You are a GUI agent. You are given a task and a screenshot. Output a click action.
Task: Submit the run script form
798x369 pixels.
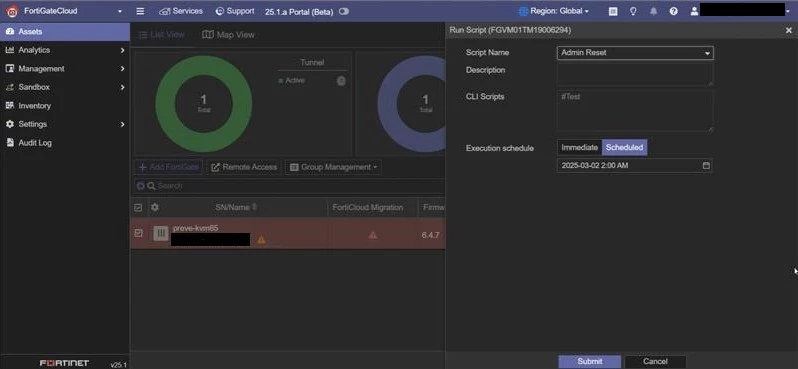(x=589, y=361)
